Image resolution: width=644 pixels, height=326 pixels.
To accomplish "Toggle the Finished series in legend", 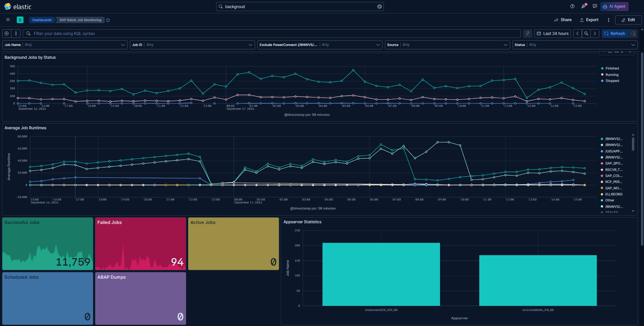I will click(612, 68).
